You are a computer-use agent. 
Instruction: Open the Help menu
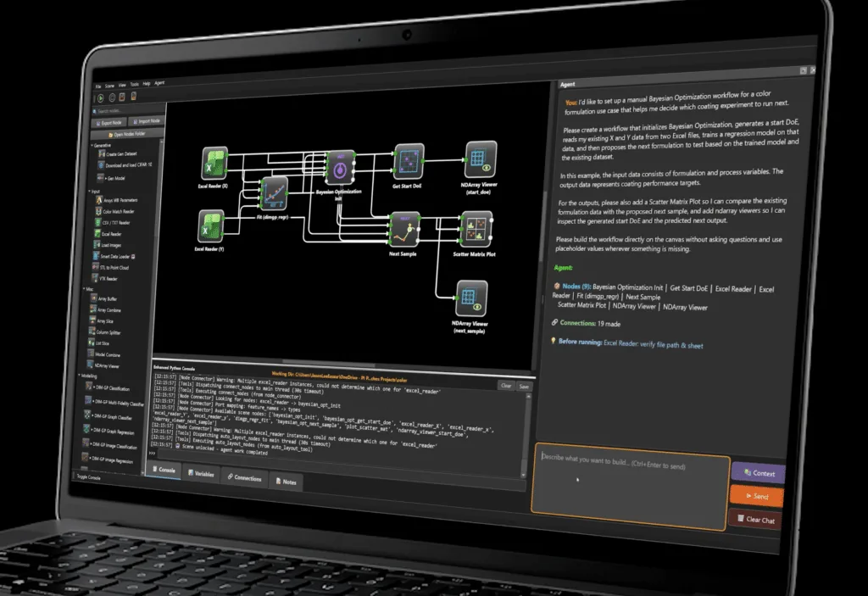point(147,84)
